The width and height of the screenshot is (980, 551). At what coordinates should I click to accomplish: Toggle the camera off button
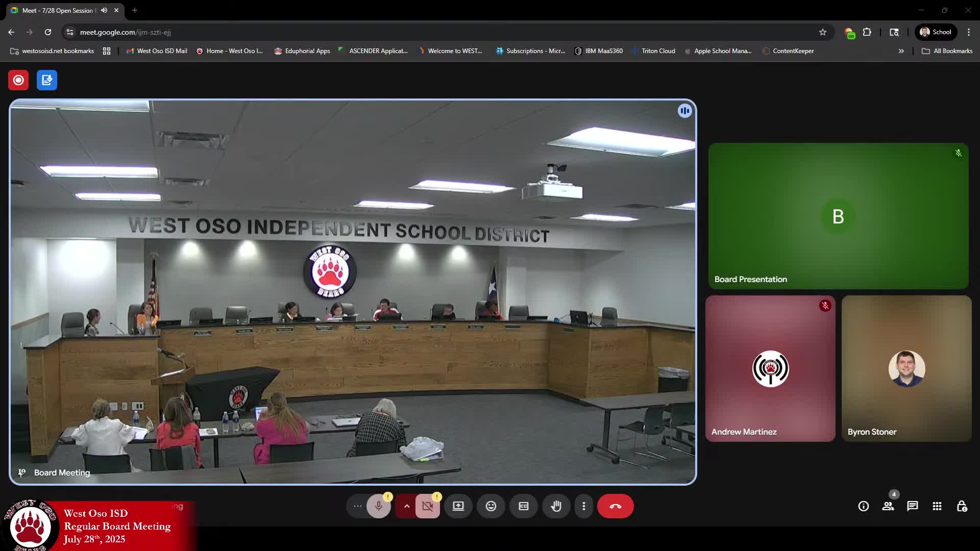[428, 506]
